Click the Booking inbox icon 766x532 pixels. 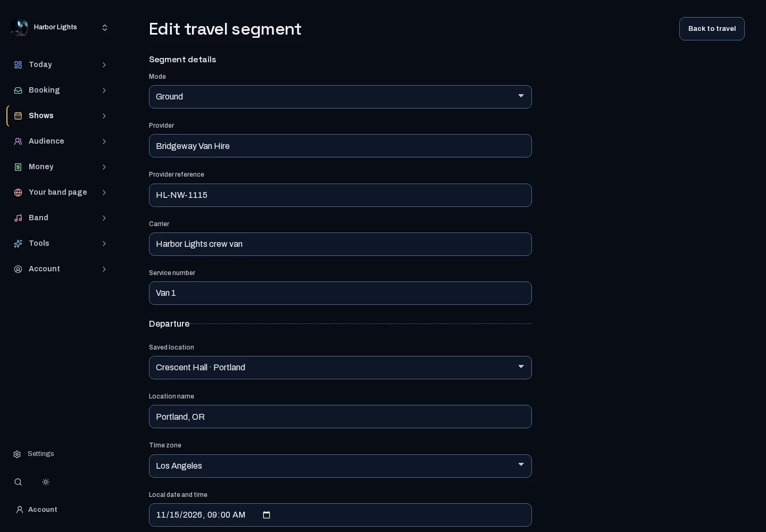pyautogui.click(x=18, y=90)
